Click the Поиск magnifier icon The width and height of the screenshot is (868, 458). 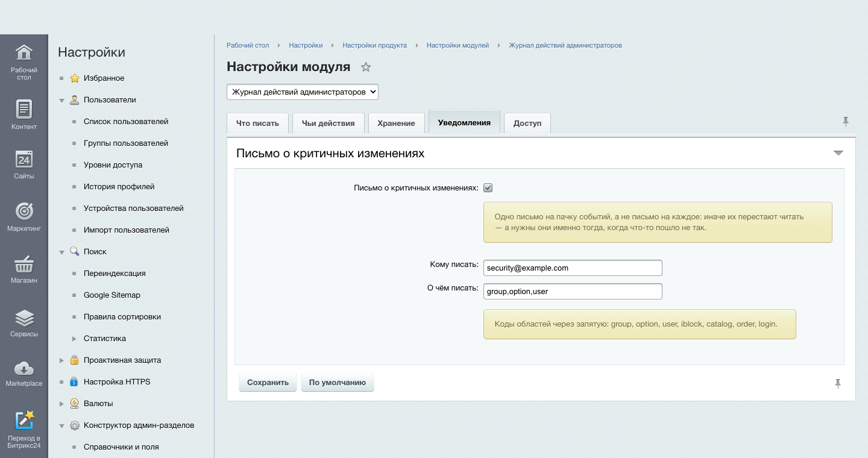click(x=75, y=252)
